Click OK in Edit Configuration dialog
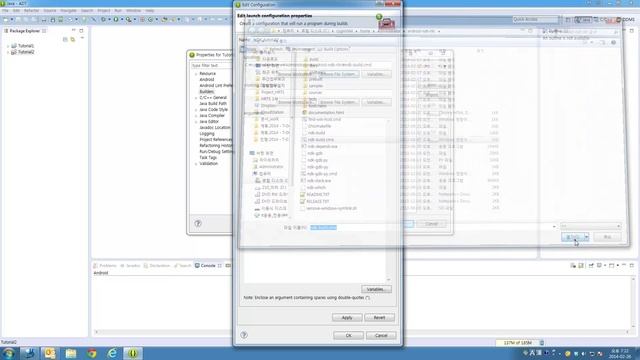Viewport: 640px width, 360px height. click(348, 336)
